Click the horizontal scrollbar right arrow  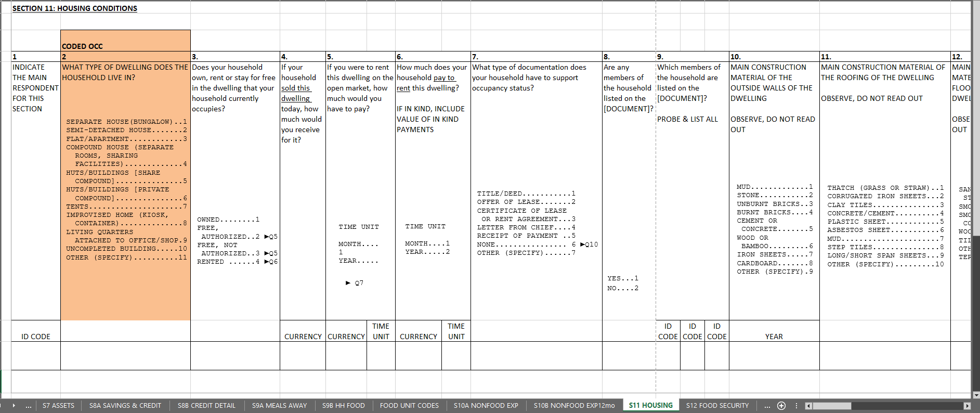pyautogui.click(x=967, y=406)
